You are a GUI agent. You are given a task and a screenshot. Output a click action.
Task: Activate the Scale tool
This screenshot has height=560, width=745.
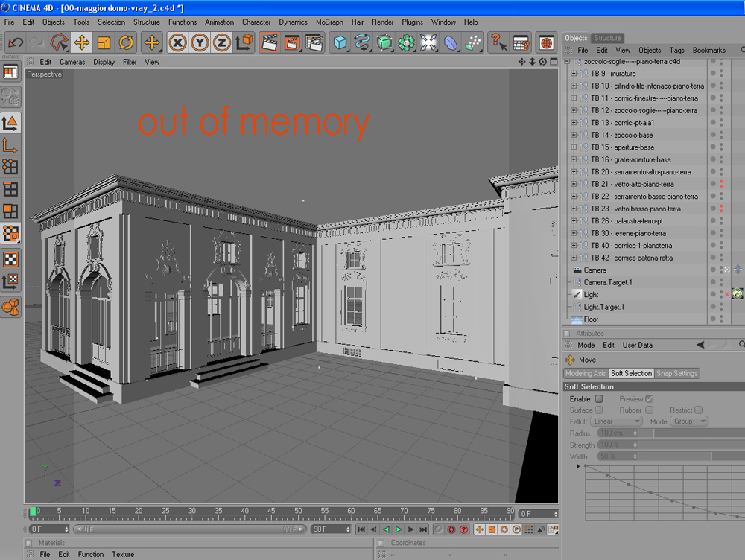[104, 42]
